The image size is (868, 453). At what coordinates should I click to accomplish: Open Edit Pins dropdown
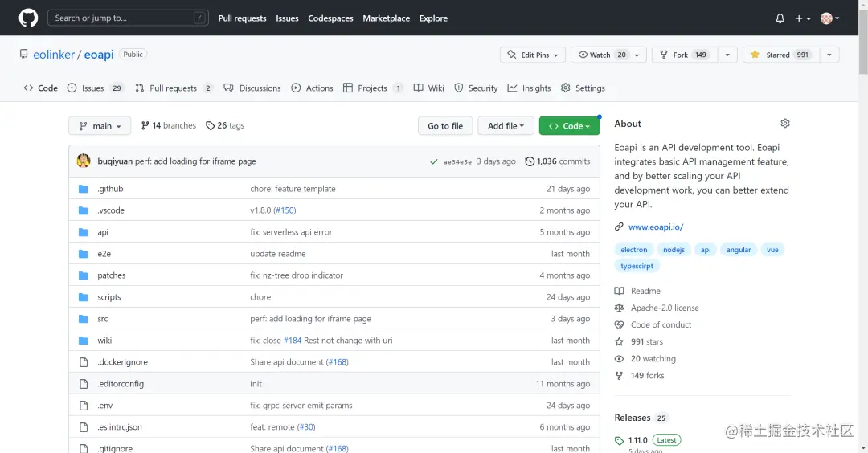(x=533, y=55)
